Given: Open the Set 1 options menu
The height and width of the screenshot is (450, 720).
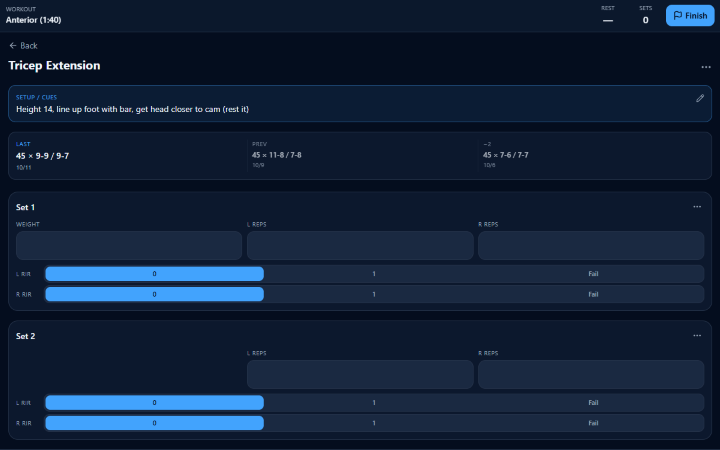Looking at the screenshot, I should (697, 207).
